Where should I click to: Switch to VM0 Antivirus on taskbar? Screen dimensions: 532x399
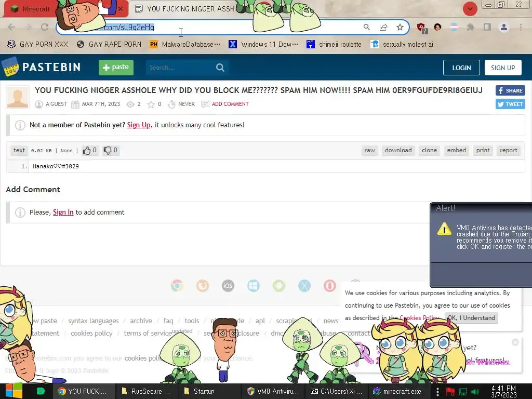(273, 391)
